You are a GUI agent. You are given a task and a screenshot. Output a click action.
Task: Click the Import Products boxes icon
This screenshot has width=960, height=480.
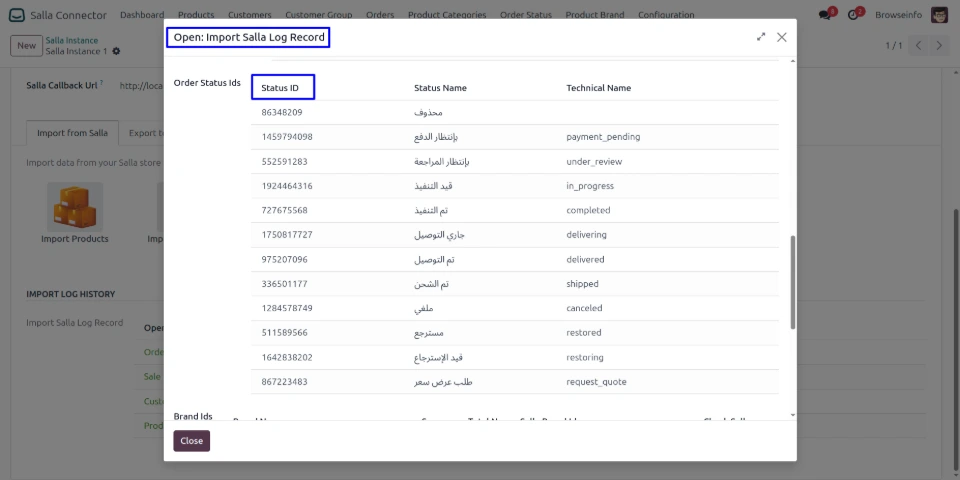point(75,207)
